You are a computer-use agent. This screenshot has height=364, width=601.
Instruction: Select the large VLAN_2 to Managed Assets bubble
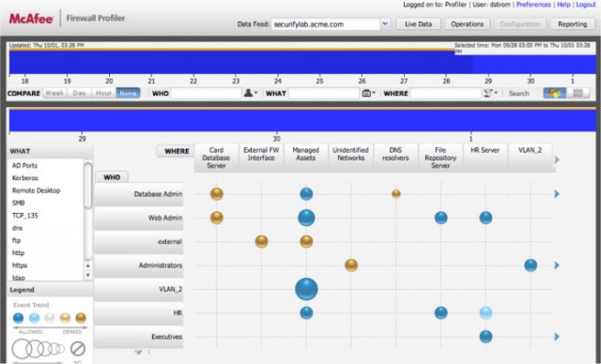point(306,289)
